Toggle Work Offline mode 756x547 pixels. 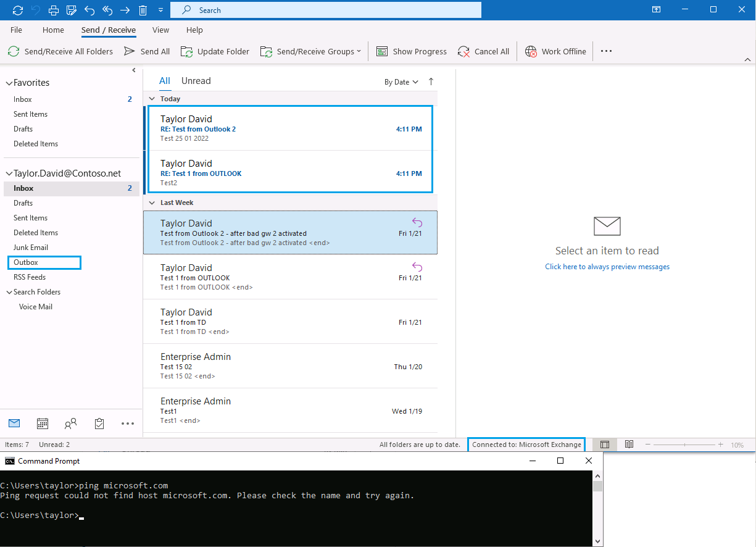[x=555, y=51]
